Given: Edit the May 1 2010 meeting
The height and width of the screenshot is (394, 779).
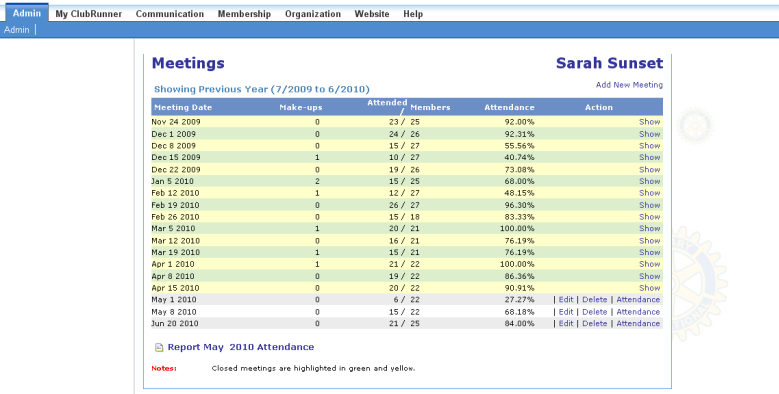Looking at the screenshot, I should (x=566, y=300).
